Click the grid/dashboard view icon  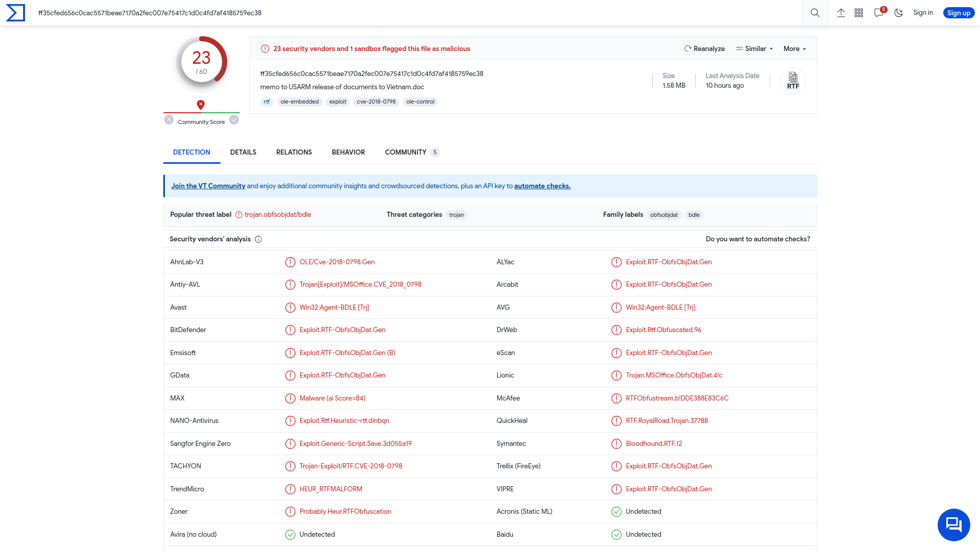(x=860, y=13)
